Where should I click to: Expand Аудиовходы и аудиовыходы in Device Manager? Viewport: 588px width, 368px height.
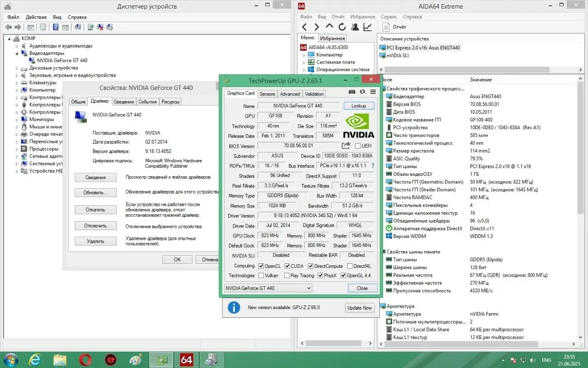tap(17, 46)
